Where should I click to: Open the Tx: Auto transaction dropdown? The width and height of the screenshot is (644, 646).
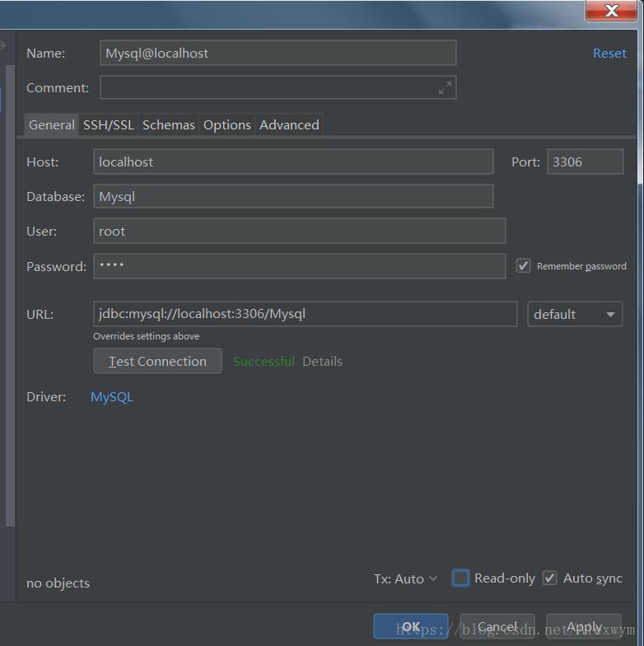tap(405, 578)
